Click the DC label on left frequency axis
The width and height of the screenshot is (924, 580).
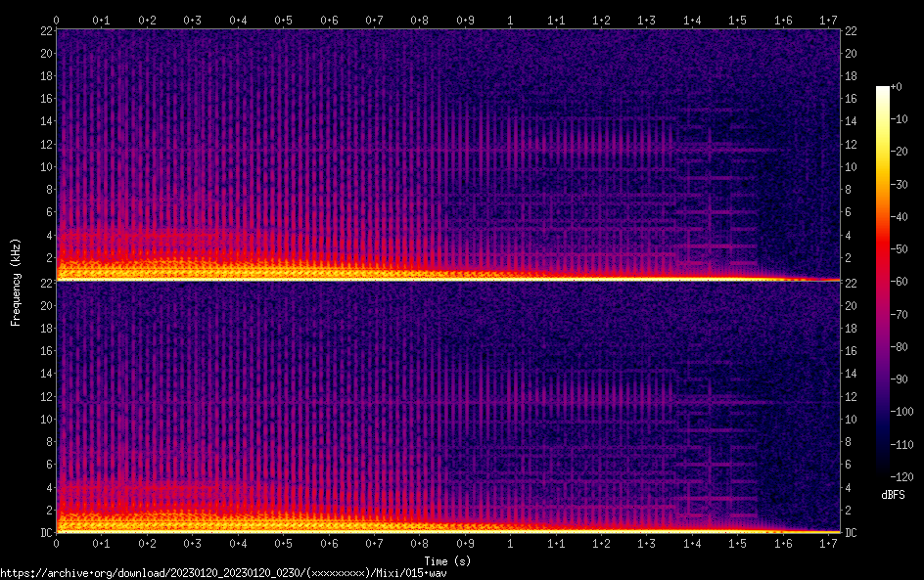pyautogui.click(x=44, y=533)
